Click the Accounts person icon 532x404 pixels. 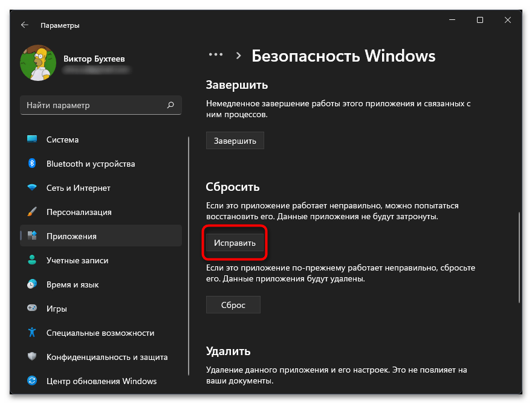point(33,260)
